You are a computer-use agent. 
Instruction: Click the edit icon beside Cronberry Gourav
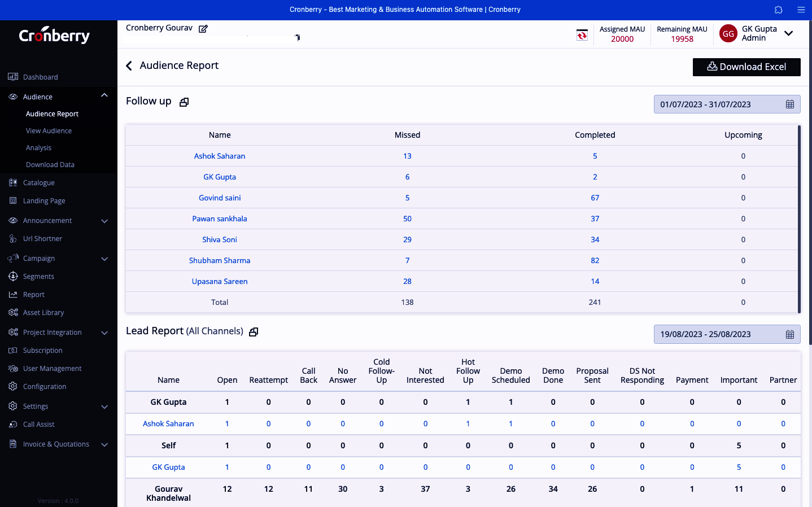pos(203,29)
